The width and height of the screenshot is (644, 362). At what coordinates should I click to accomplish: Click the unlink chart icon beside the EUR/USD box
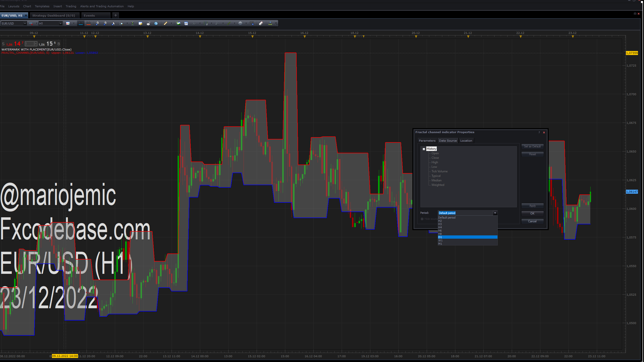[x=31, y=23]
